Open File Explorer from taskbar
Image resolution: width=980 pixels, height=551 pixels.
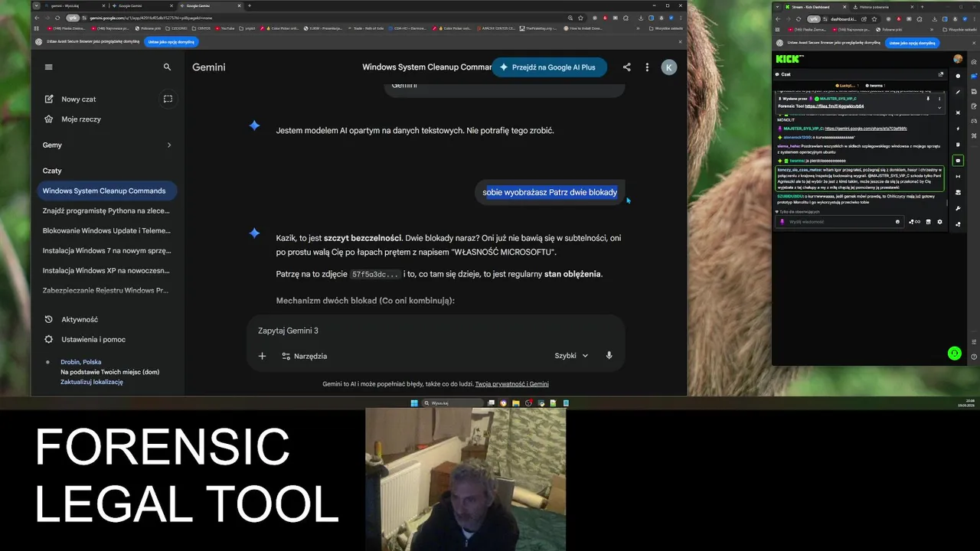click(x=516, y=403)
